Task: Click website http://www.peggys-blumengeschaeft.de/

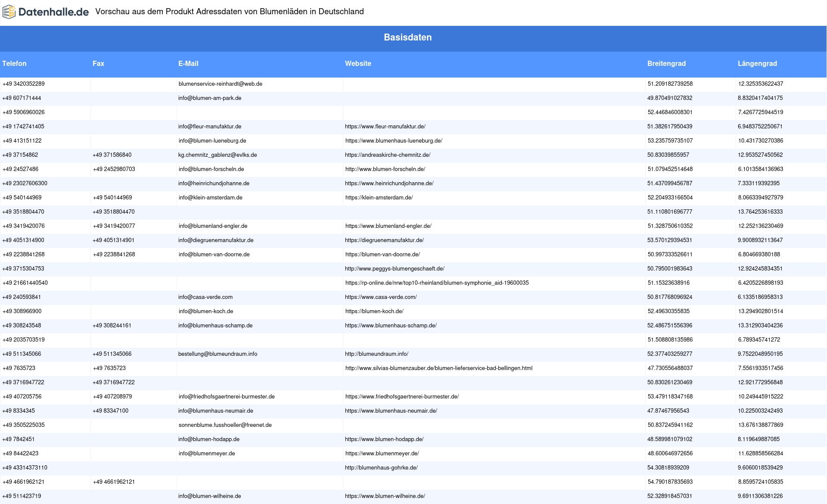Action: [395, 269]
